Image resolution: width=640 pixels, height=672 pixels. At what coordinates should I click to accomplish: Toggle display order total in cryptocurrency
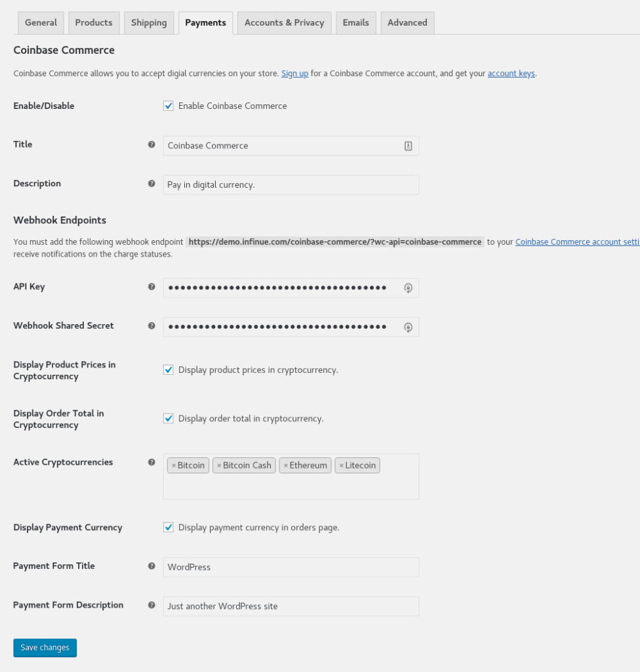tap(169, 419)
